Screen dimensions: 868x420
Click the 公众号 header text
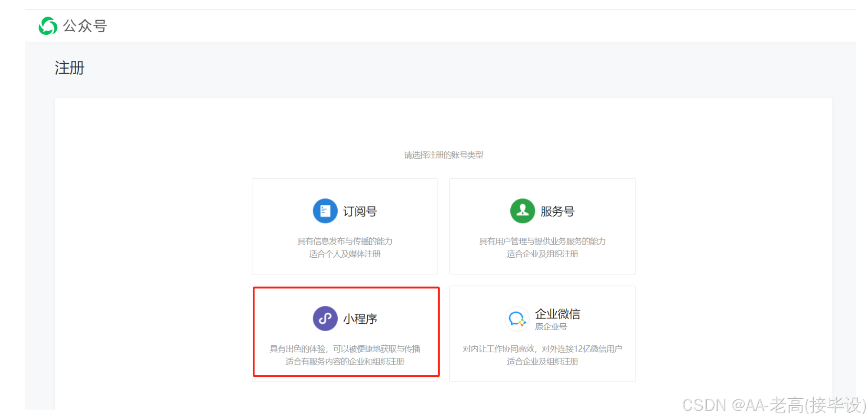pos(85,26)
